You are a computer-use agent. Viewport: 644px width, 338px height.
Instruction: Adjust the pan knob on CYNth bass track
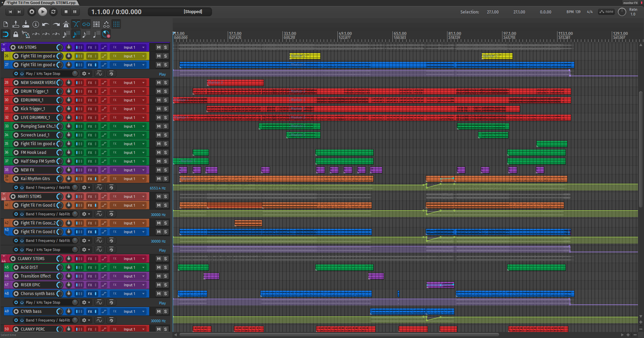tap(69, 311)
